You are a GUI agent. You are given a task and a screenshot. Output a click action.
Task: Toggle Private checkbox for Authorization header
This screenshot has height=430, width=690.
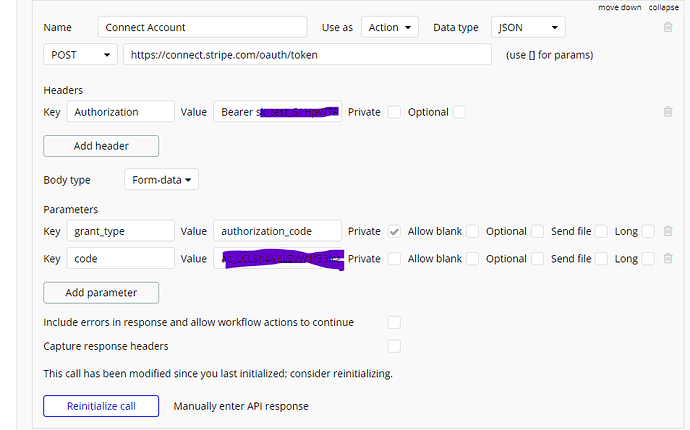click(394, 112)
